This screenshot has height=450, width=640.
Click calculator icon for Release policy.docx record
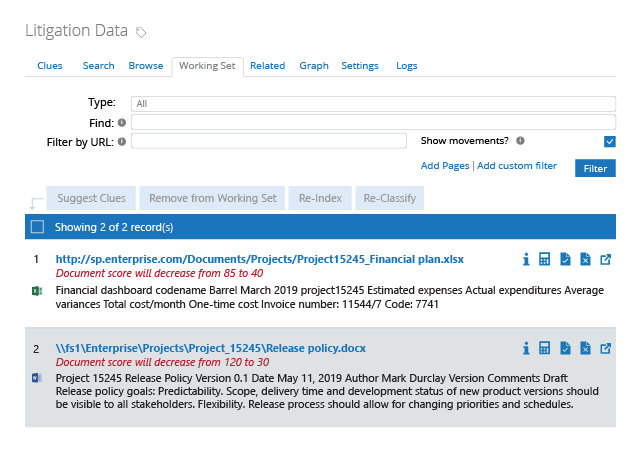(545, 348)
